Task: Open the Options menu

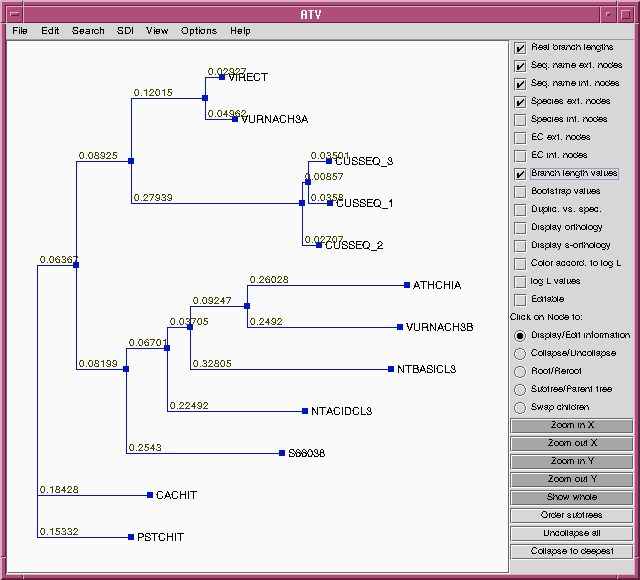Action: 199,31
